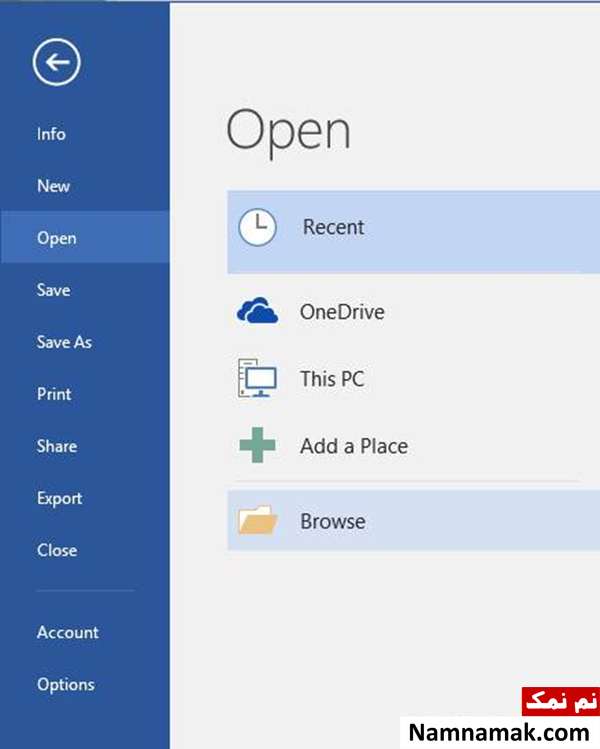Open the Info page

pos(51,134)
